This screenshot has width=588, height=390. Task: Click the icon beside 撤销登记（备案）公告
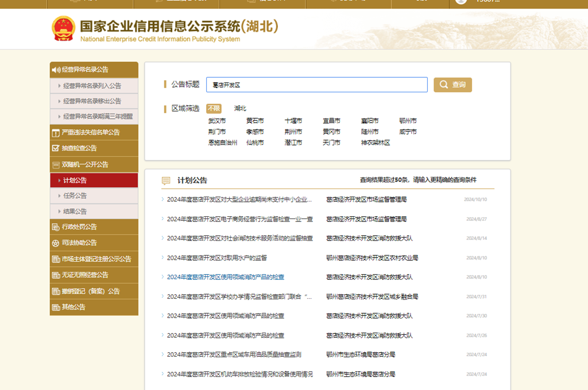pos(56,291)
